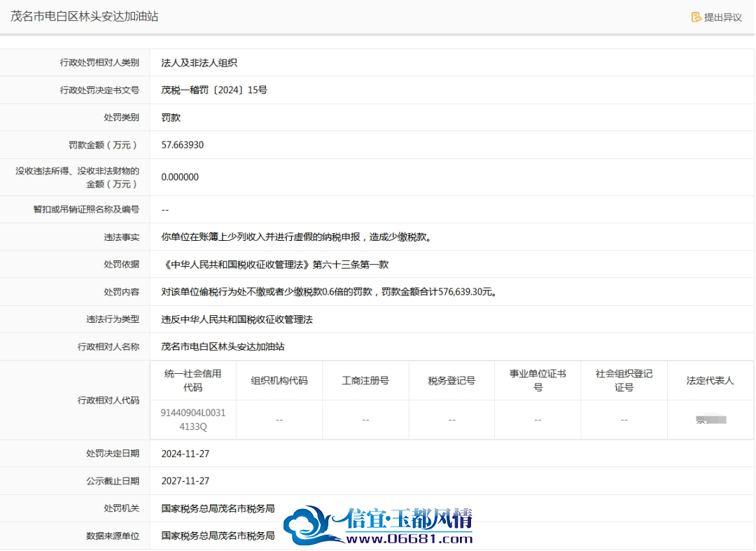Click the 组织机构代码 column header
Image resolution: width=756 pixels, height=551 pixels.
(x=279, y=381)
